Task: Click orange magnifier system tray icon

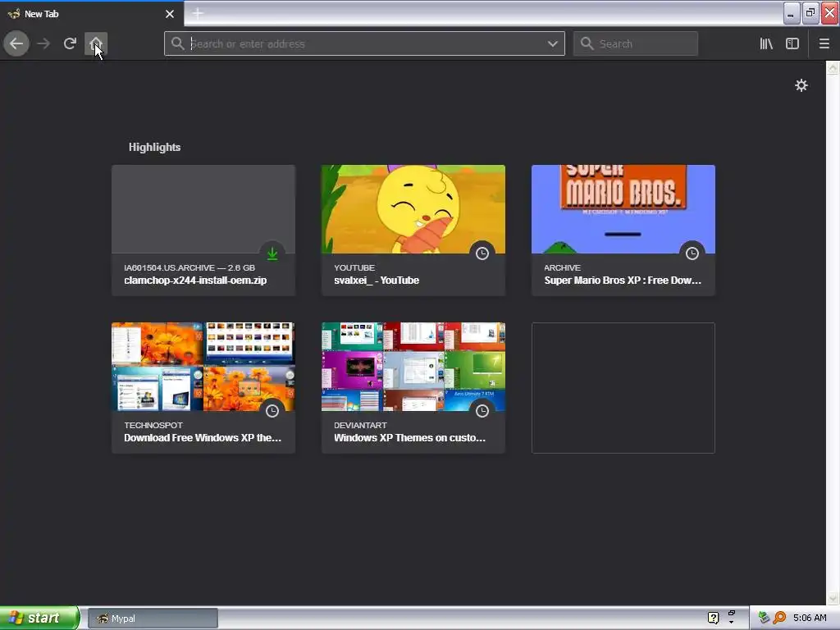Action: [x=779, y=619]
